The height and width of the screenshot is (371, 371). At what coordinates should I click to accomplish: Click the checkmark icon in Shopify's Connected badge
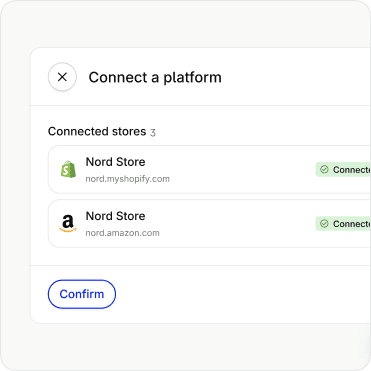(x=324, y=169)
